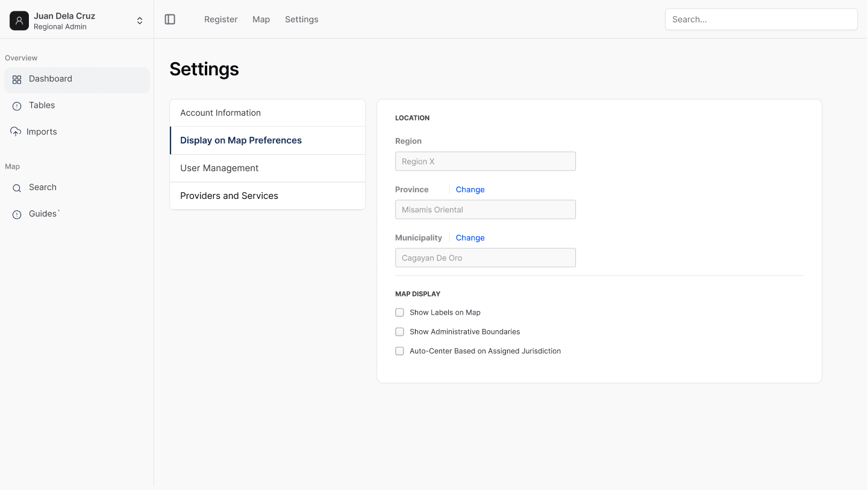This screenshot has height=490, width=868.
Task: Click the Imports cloud upload icon
Action: click(16, 131)
